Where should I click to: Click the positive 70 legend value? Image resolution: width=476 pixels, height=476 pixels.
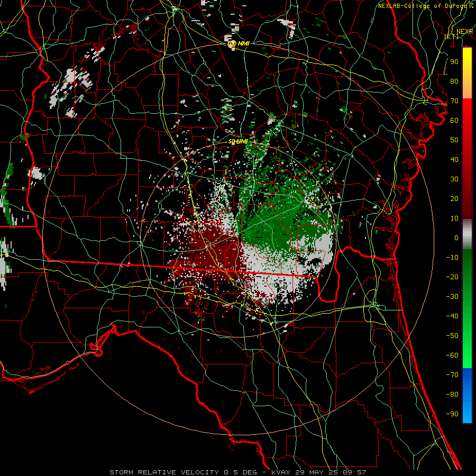pos(454,101)
